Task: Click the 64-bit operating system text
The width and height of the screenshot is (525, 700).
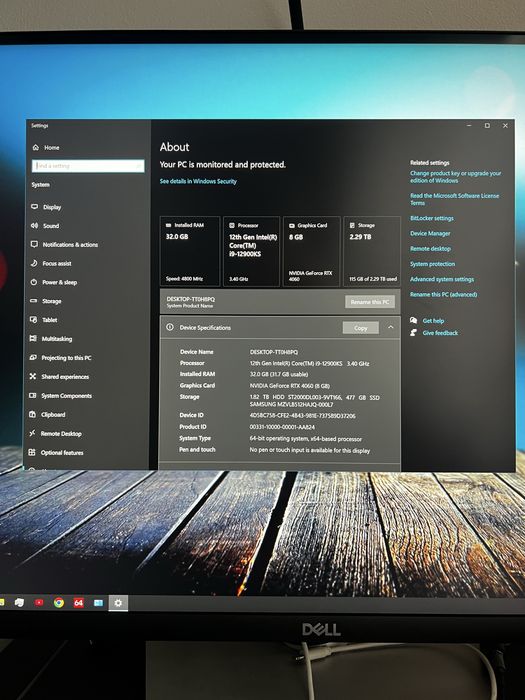Action: pos(306,439)
